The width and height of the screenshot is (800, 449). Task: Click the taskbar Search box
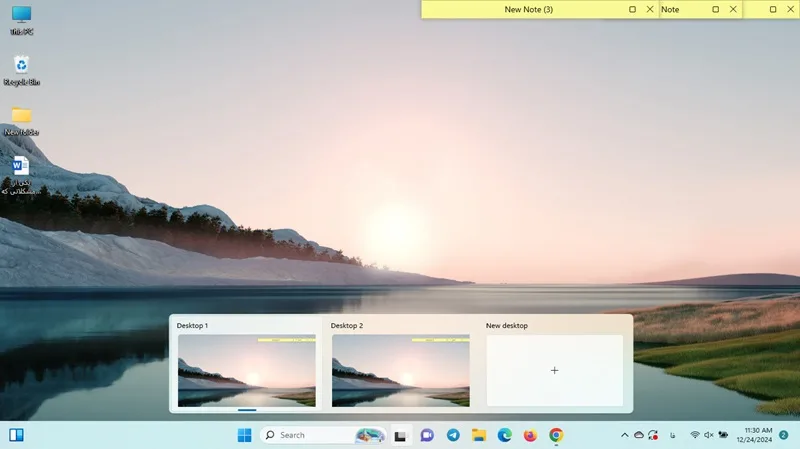point(323,435)
